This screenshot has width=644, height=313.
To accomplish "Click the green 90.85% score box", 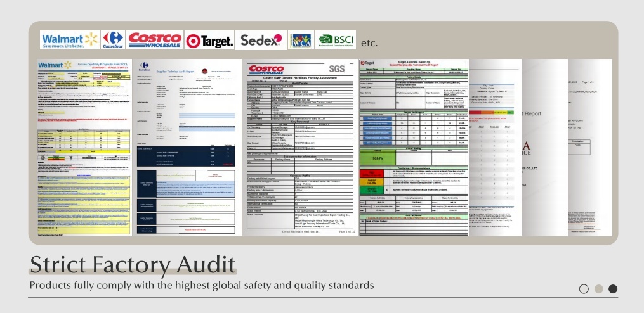I will [x=378, y=158].
